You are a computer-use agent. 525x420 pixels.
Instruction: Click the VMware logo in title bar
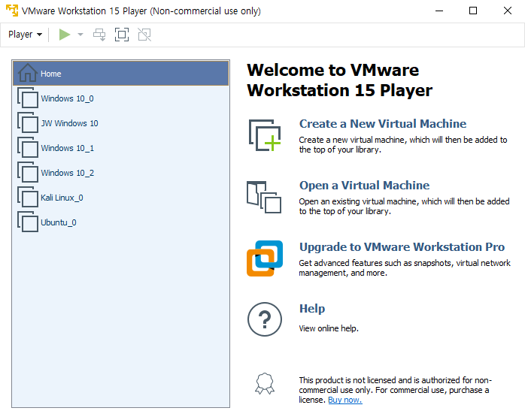point(12,11)
